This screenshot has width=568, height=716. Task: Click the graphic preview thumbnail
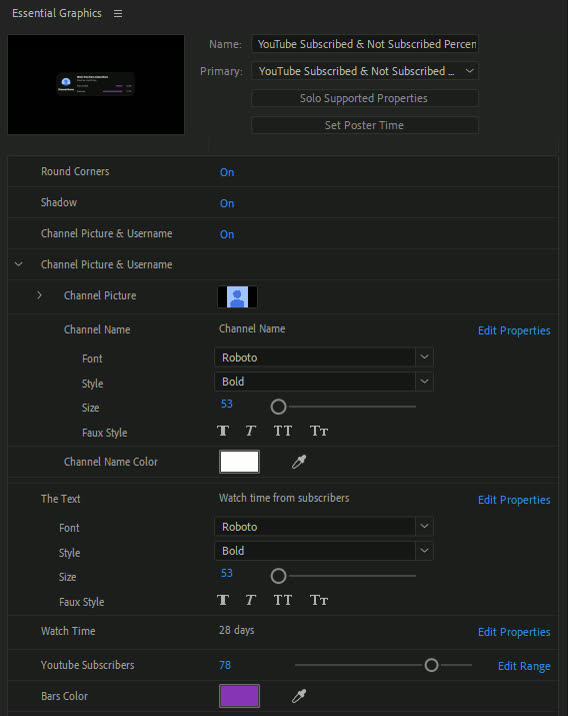tap(96, 84)
